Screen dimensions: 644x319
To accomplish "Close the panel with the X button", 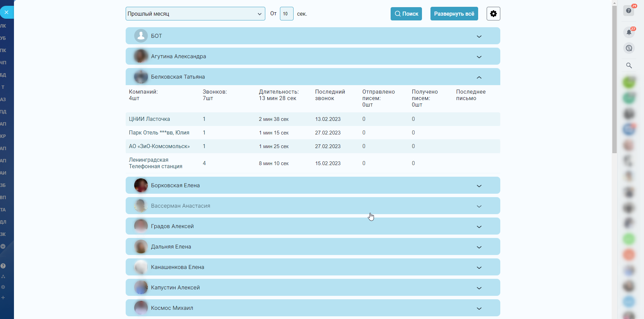I will [6, 12].
